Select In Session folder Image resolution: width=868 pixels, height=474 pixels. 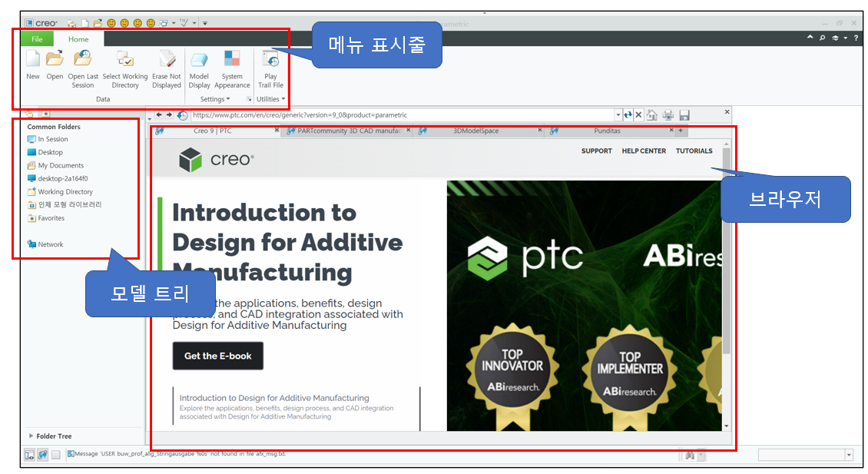tap(48, 139)
